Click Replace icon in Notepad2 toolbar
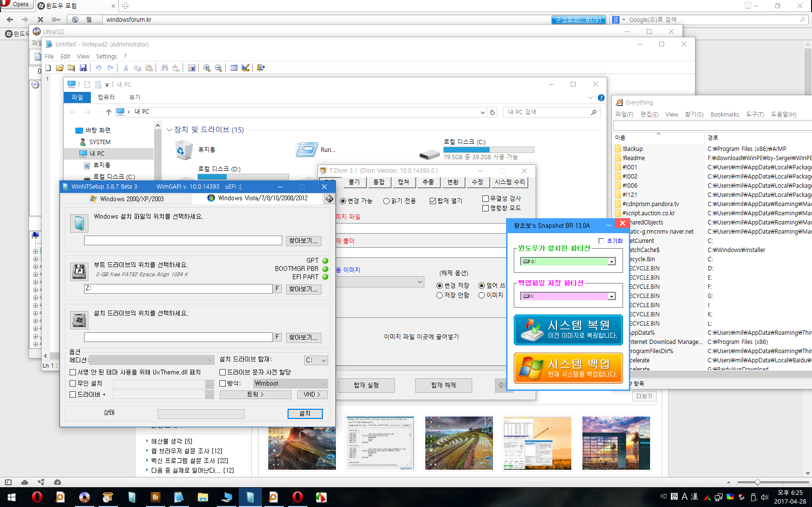Screen dimensions: 812x507 (176, 68)
